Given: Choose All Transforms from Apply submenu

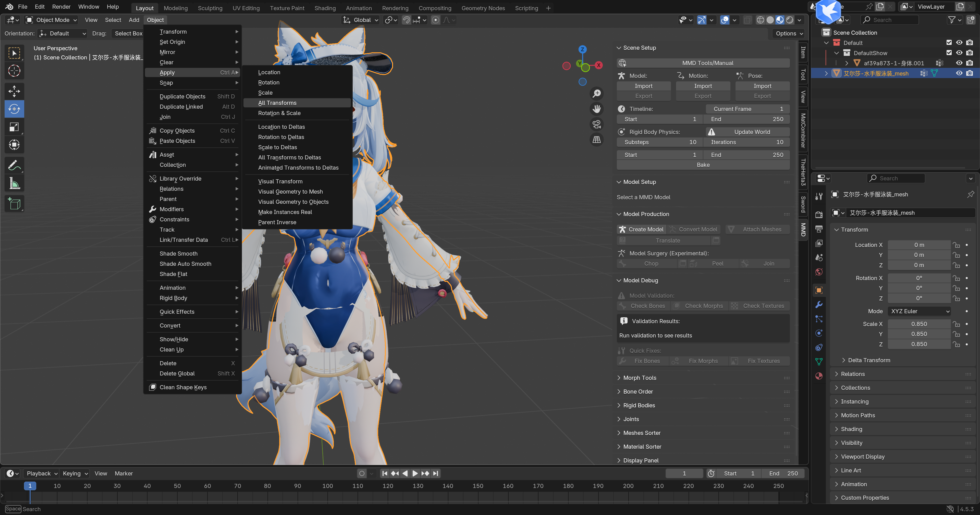Looking at the screenshot, I should pyautogui.click(x=277, y=103).
